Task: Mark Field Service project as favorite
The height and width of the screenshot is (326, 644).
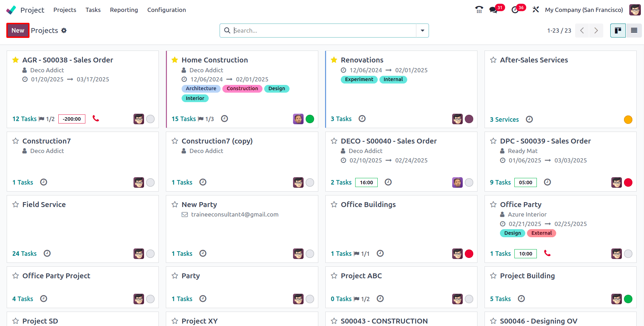Action: (x=15, y=205)
